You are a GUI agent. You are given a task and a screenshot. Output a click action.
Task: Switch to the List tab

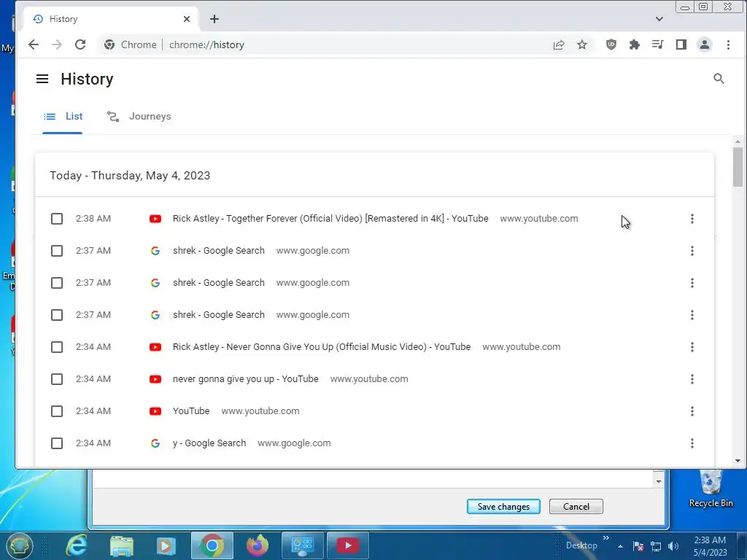click(63, 117)
